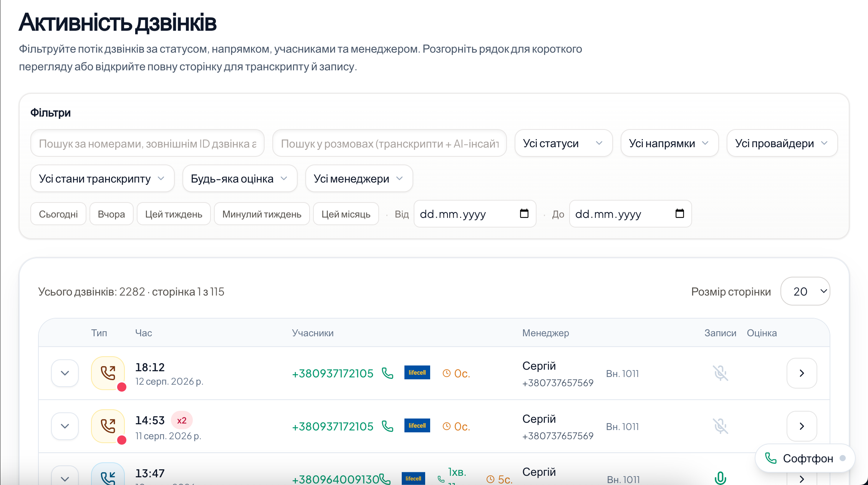Click green phone icon next to 14:53 row number
868x485 pixels.
tap(388, 426)
